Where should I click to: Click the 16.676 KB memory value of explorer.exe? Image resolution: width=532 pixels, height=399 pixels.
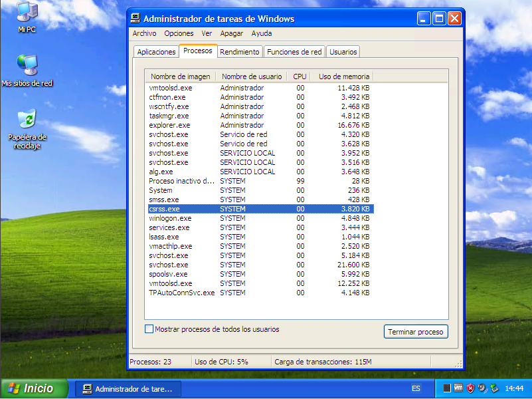[353, 125]
